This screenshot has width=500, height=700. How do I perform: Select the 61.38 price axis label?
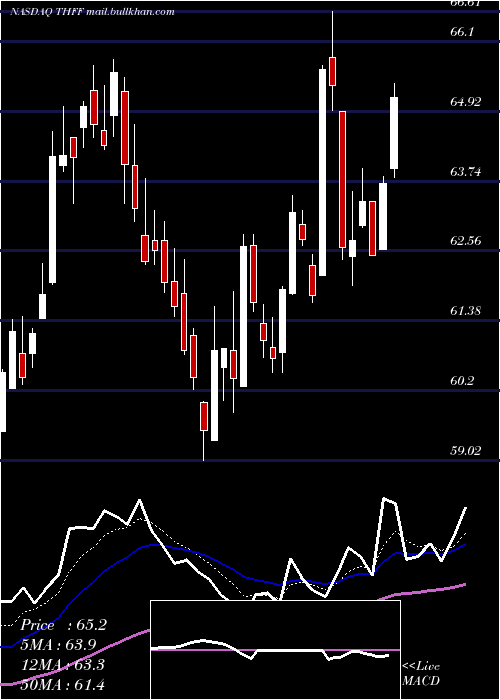click(466, 311)
